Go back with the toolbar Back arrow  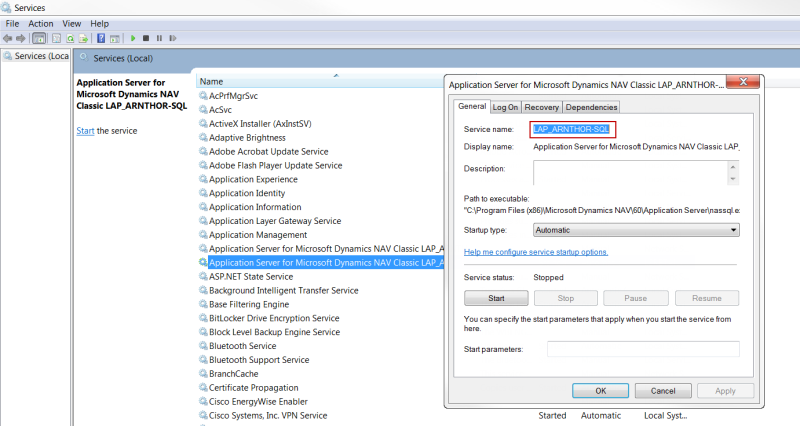coord(7,38)
